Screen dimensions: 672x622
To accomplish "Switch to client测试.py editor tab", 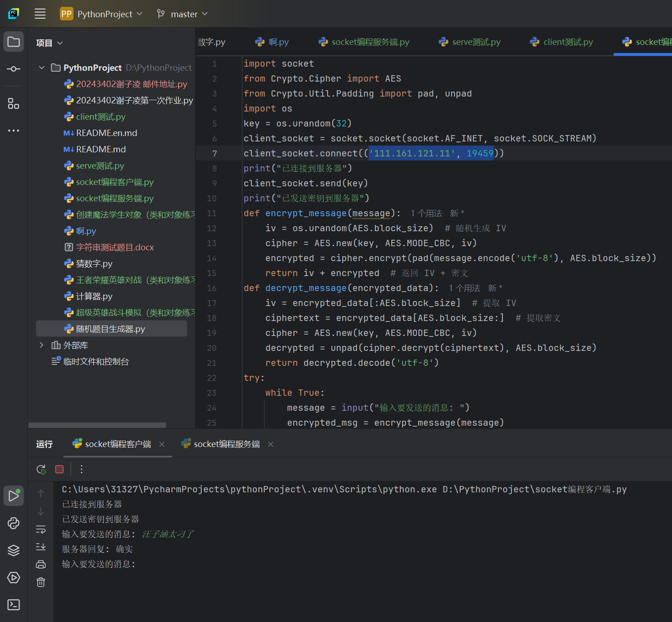I will [x=561, y=42].
